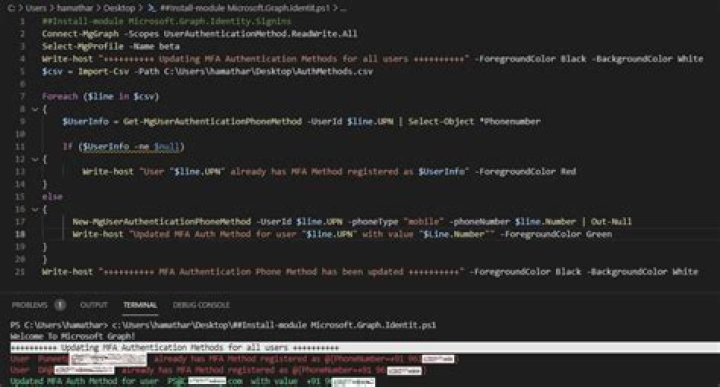Viewport: 720px width, 387px height.
Task: Click the 'AuthMethods.csv' path text
Action: click(x=334, y=71)
